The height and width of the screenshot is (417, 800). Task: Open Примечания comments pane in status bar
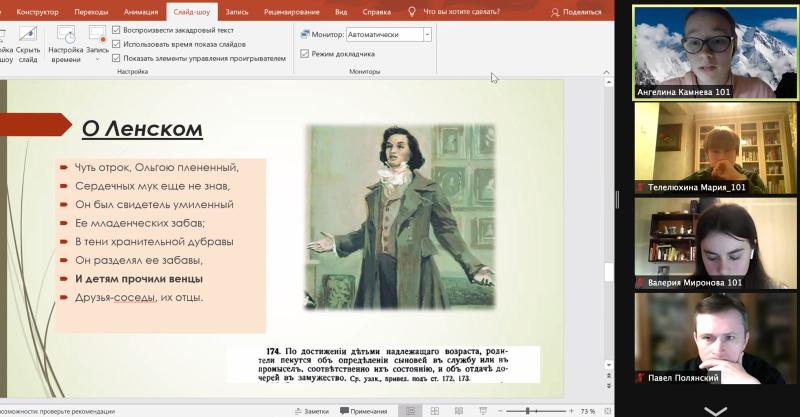click(363, 411)
